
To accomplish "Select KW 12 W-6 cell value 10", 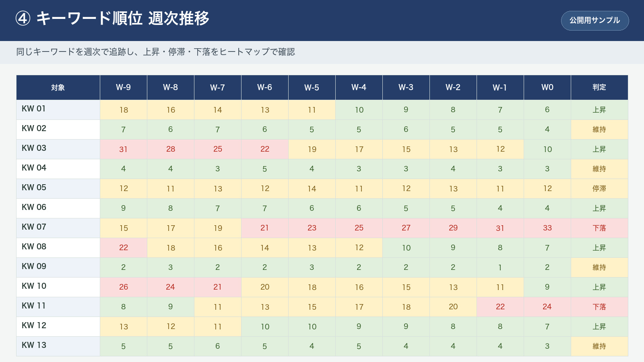I will click(265, 327).
